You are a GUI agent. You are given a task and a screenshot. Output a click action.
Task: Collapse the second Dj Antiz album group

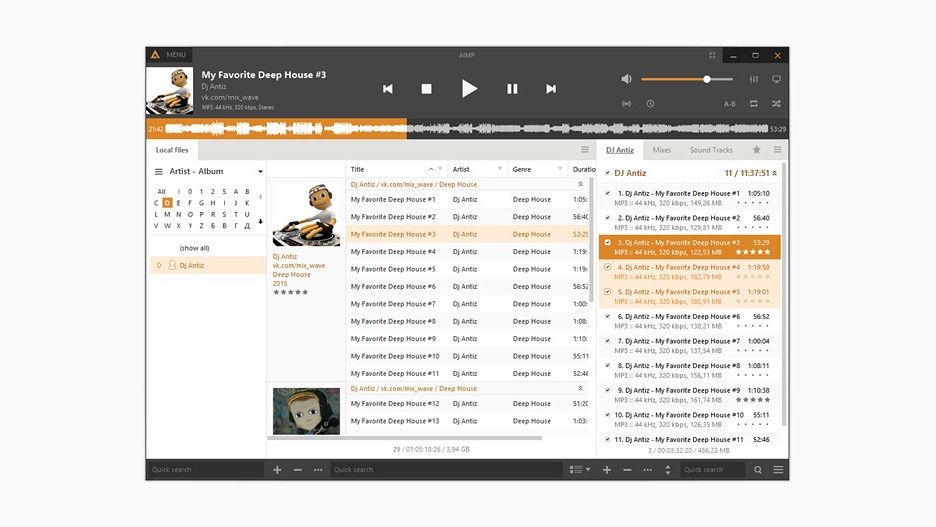pyautogui.click(x=580, y=389)
